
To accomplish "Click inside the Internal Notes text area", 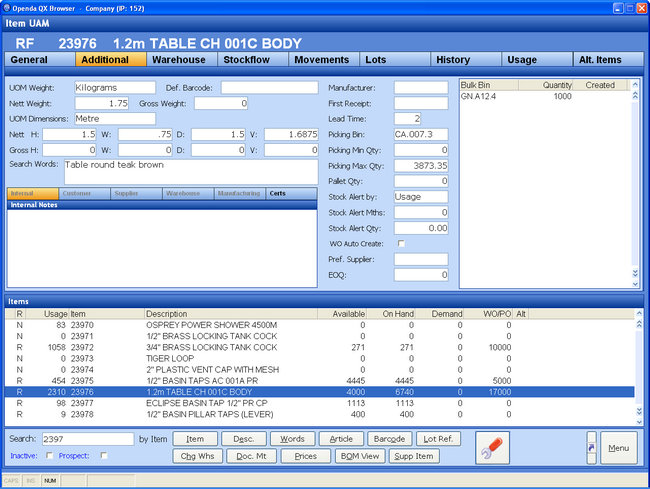I will 162,248.
